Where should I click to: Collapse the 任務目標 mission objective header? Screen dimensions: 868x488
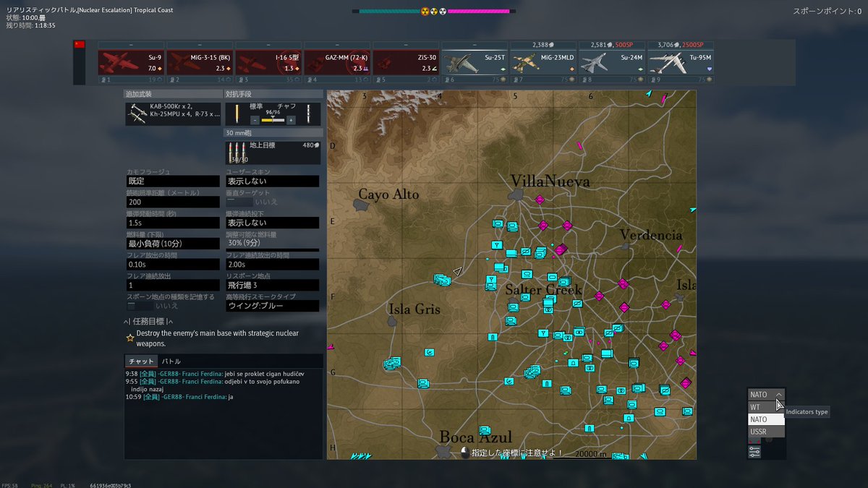click(x=149, y=322)
